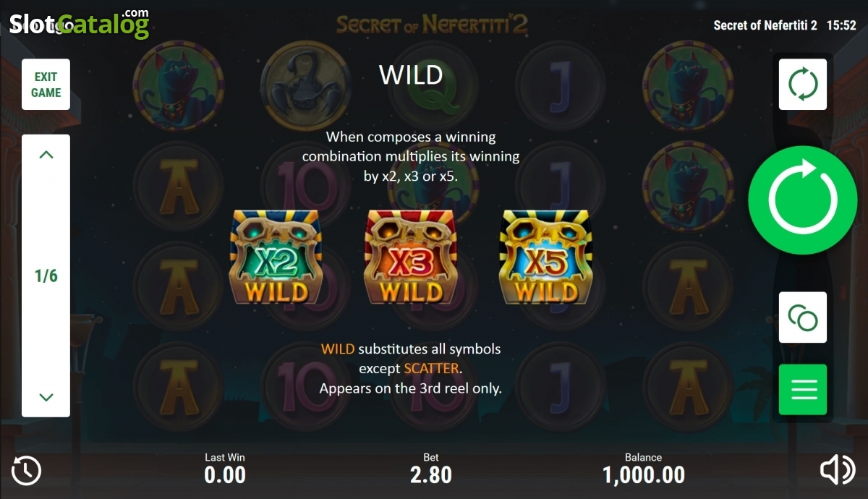Open the autoplay circular arrows button

(803, 84)
